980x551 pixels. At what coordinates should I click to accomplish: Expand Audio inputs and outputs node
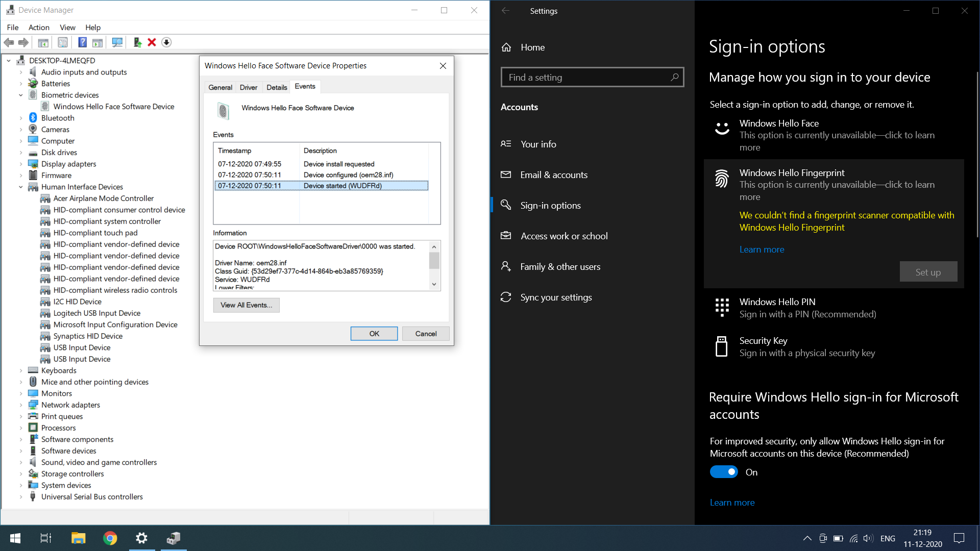point(21,72)
